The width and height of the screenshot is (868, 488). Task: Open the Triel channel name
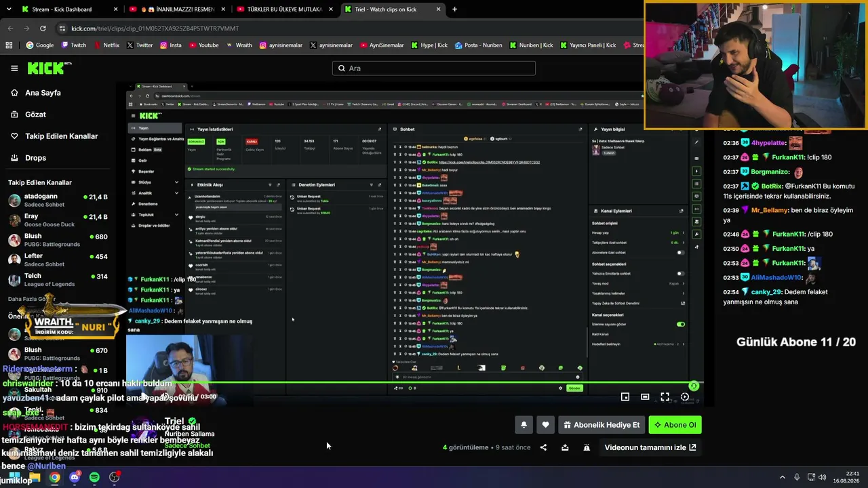[x=174, y=422]
